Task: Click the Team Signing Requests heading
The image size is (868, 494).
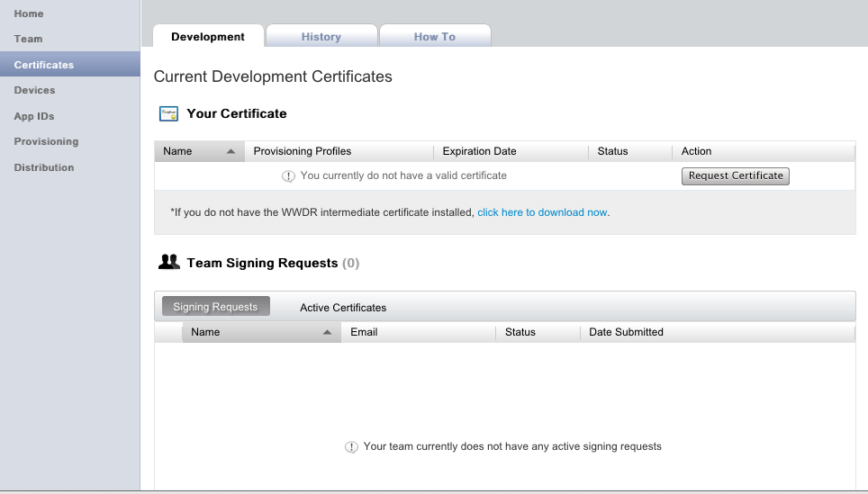Action: tap(262, 264)
